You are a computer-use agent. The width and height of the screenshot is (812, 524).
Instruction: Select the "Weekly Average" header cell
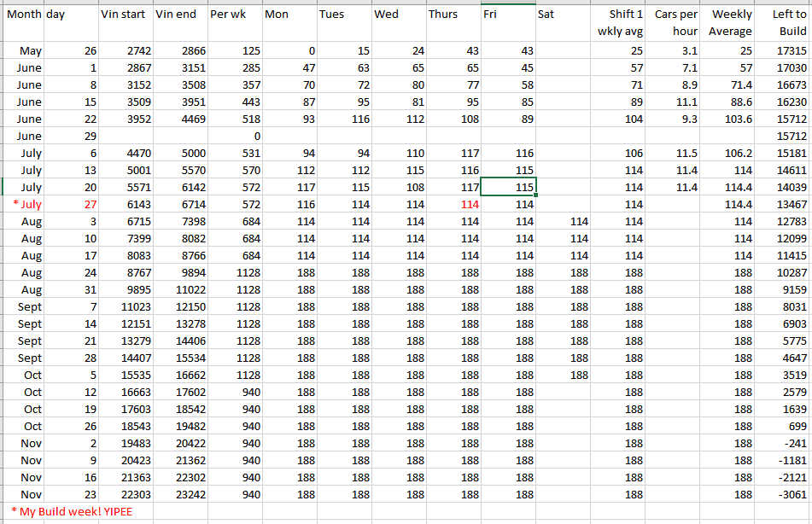point(729,23)
